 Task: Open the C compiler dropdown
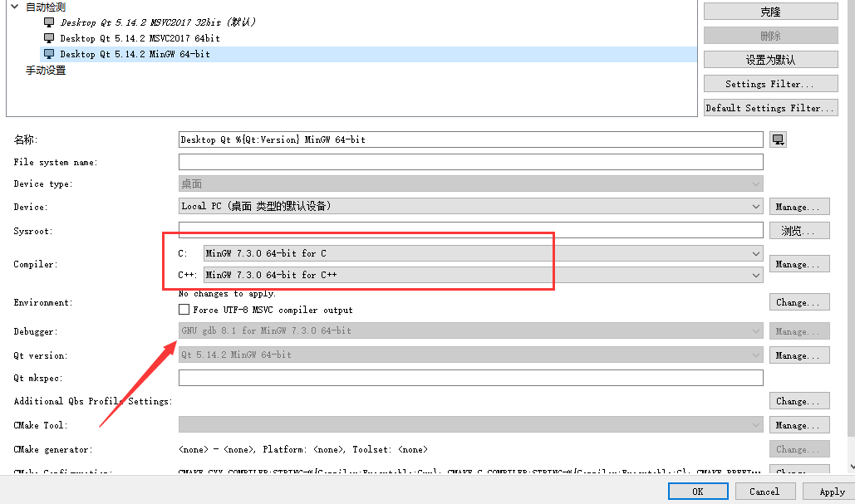pos(483,253)
